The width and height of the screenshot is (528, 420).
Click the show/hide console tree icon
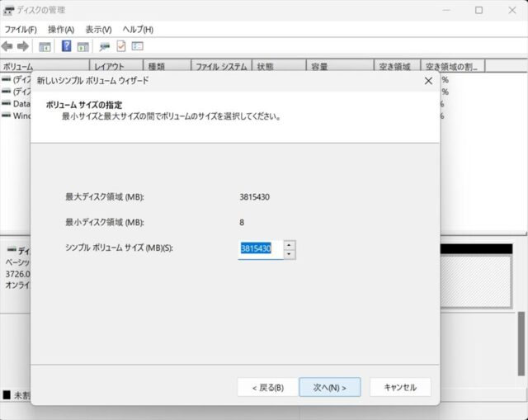(45, 46)
